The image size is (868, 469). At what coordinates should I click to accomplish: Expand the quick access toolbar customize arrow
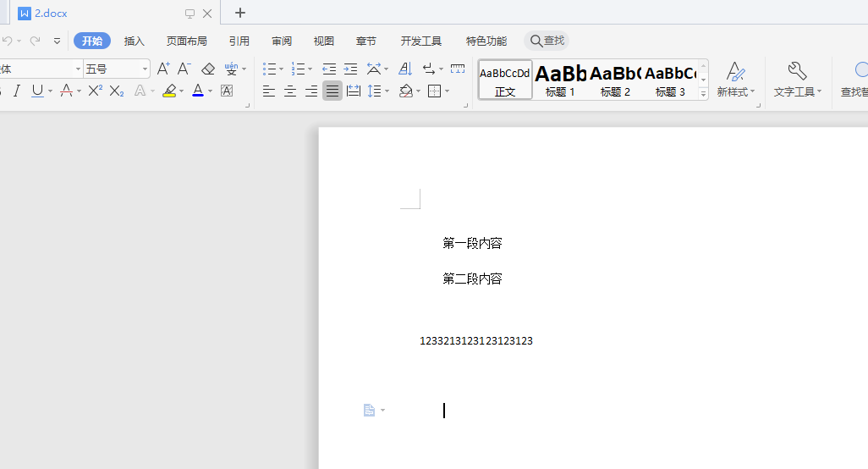[57, 41]
